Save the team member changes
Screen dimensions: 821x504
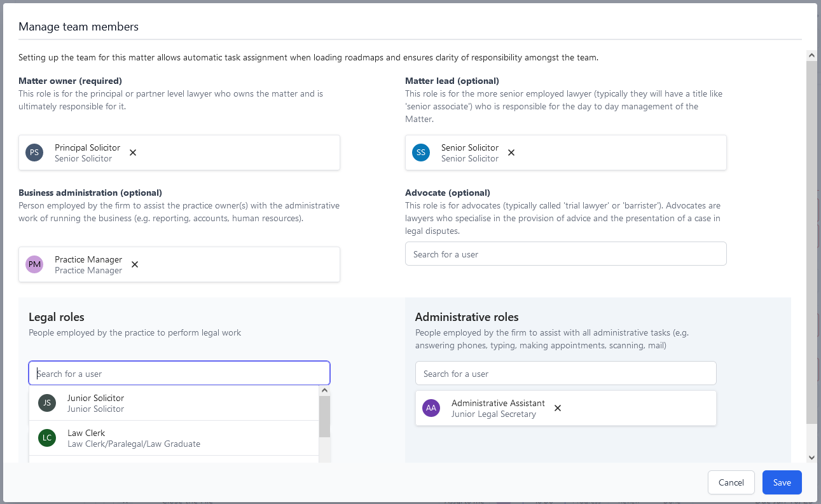[782, 482]
